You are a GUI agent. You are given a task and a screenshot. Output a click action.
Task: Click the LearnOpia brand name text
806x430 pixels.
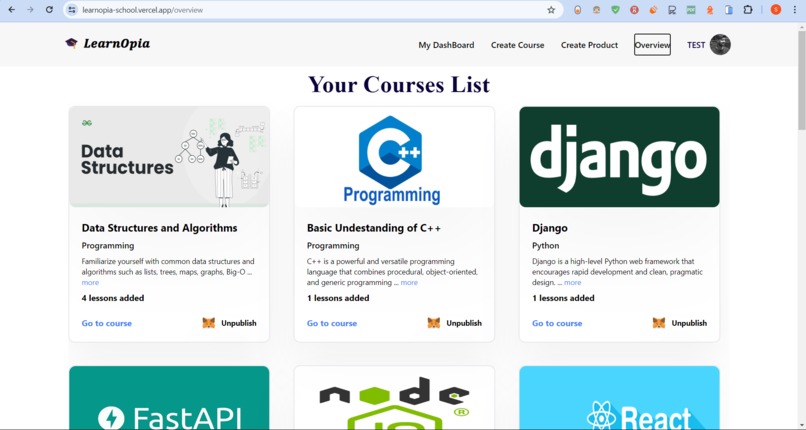[117, 44]
